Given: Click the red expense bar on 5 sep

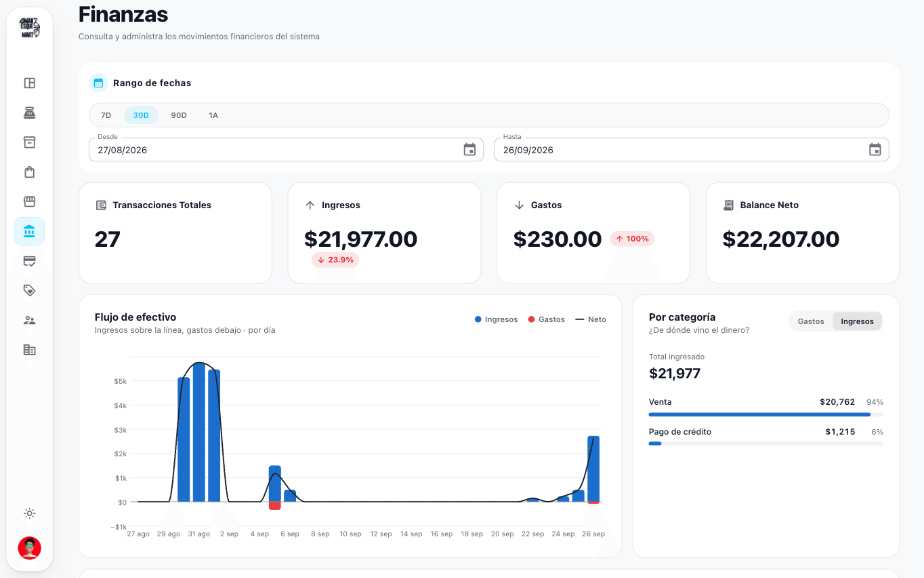Looking at the screenshot, I should pos(275,506).
